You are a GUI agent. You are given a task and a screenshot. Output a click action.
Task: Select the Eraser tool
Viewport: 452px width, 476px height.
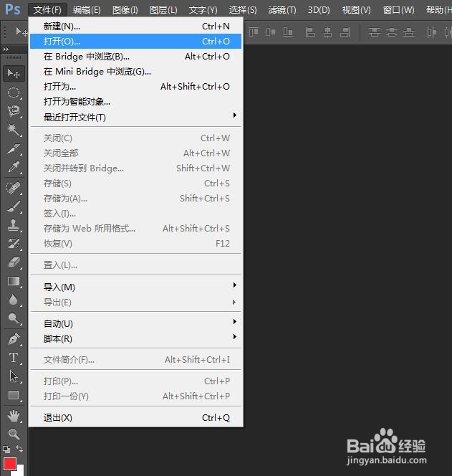point(14,262)
